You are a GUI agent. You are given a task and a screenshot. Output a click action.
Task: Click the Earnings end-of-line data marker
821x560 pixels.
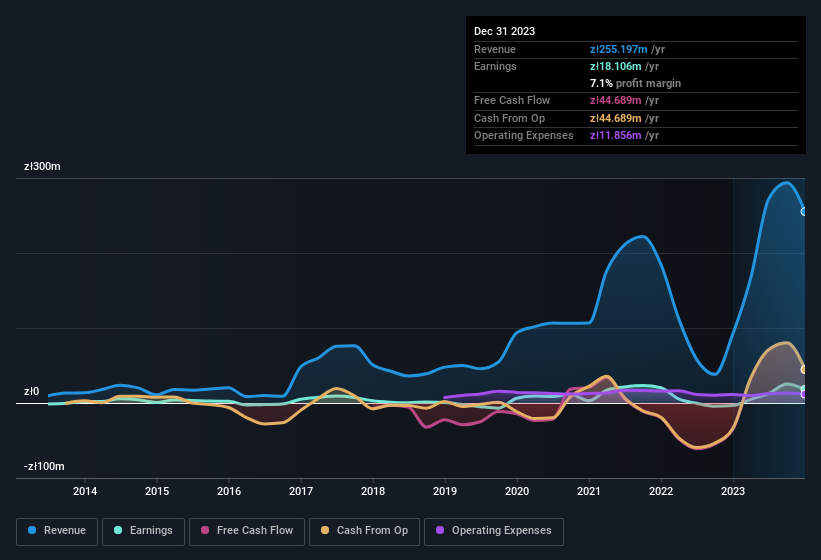coord(804,389)
